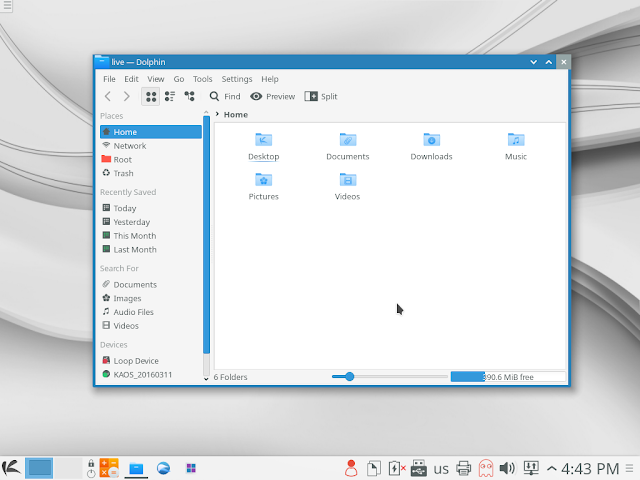The height and width of the screenshot is (480, 640).
Task: Open the Edit menu
Action: pyautogui.click(x=131, y=79)
